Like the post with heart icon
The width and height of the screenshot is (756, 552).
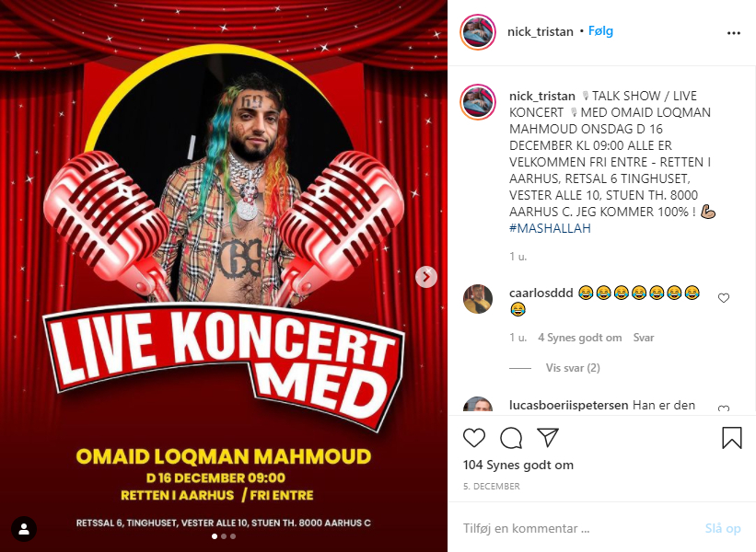(x=474, y=438)
